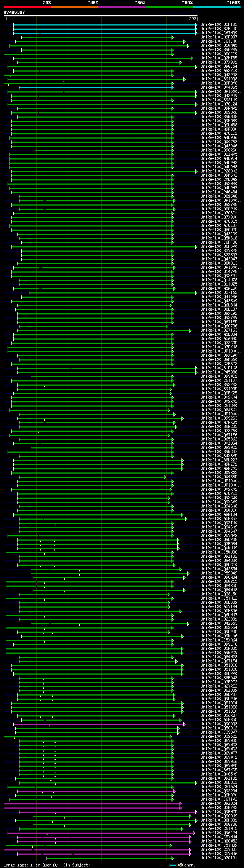Select hit UniRef100_Q8GU25
This screenshot has height=868, width=244.
pos(219,230)
